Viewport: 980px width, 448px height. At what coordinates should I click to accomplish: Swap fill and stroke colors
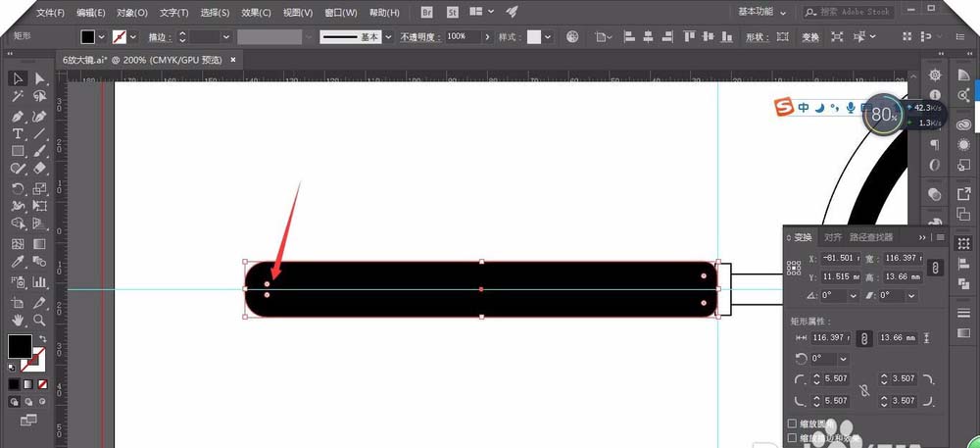point(42,338)
